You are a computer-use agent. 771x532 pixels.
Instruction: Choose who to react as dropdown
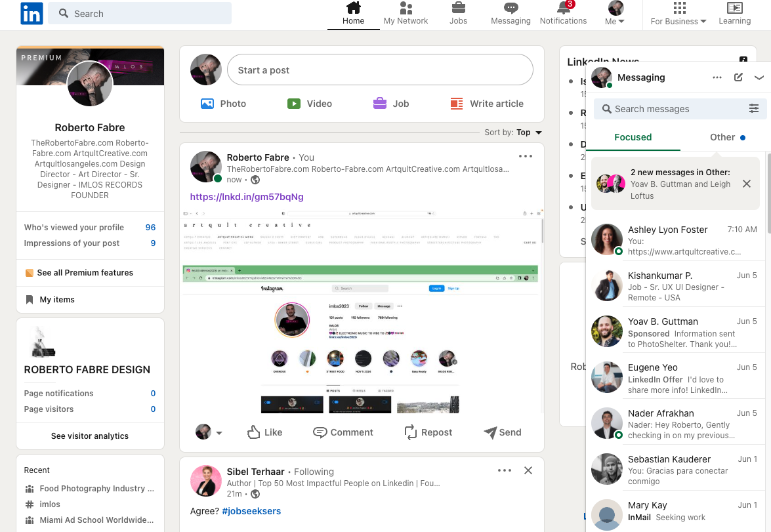pos(209,432)
